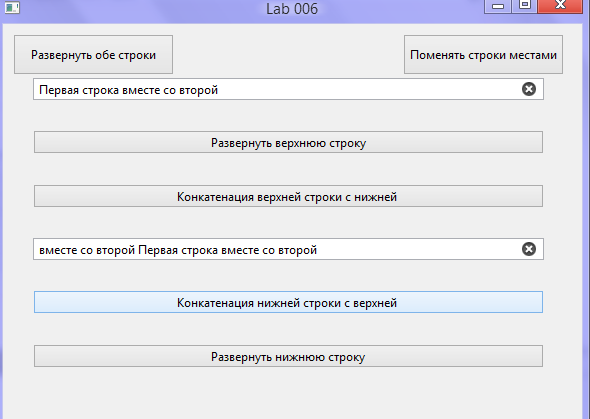This screenshot has height=419, width=590.
Task: Reverse top line via 'Развернуть верхнюю строку'
Action: (x=288, y=142)
